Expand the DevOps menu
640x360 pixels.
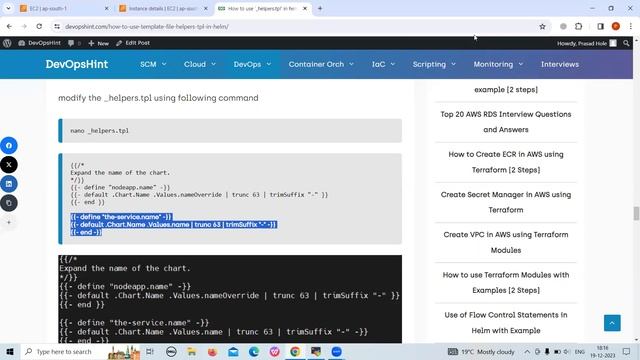coord(252,64)
